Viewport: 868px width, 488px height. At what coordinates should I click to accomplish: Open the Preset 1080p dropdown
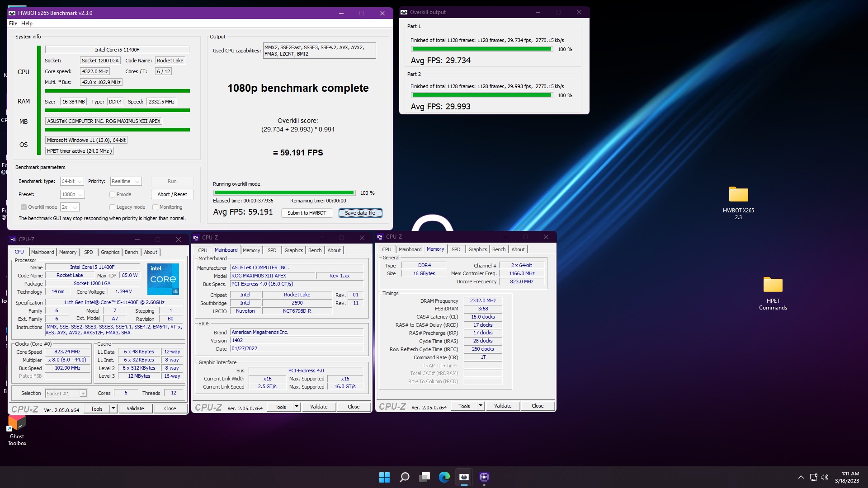(x=72, y=195)
